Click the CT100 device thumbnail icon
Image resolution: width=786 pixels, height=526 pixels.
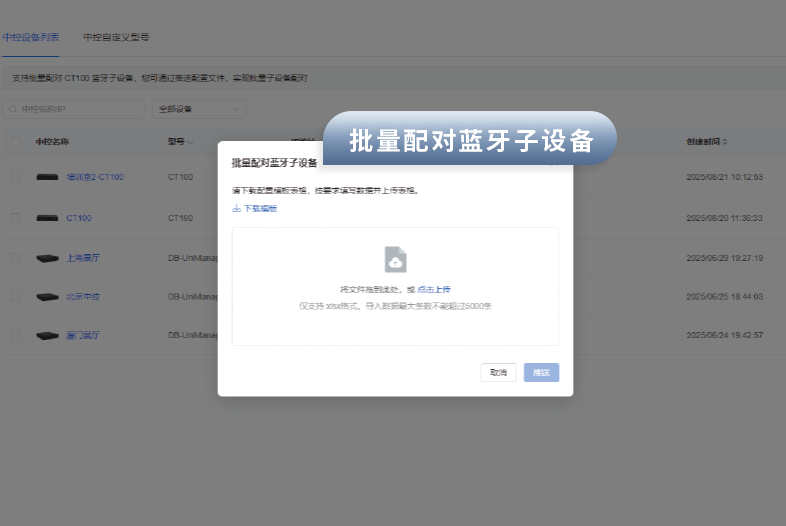coord(47,217)
